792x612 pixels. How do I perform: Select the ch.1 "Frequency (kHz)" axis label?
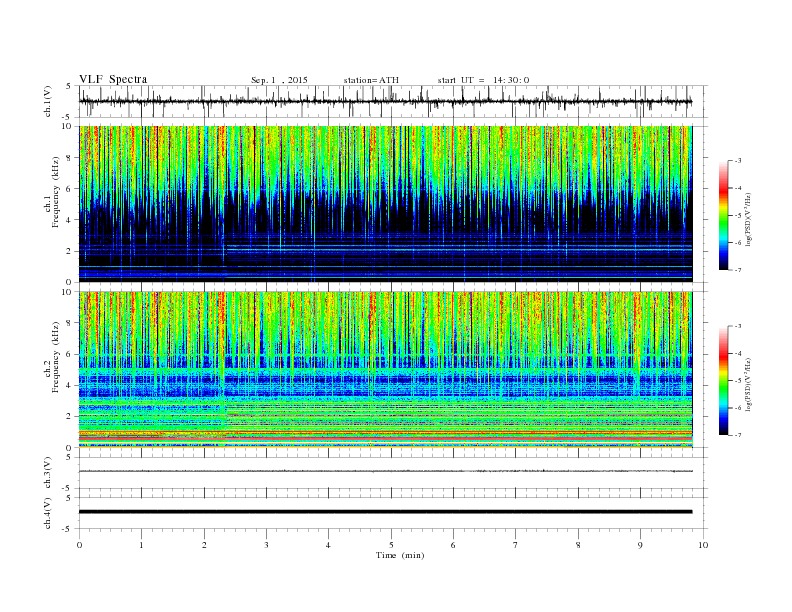coord(55,192)
